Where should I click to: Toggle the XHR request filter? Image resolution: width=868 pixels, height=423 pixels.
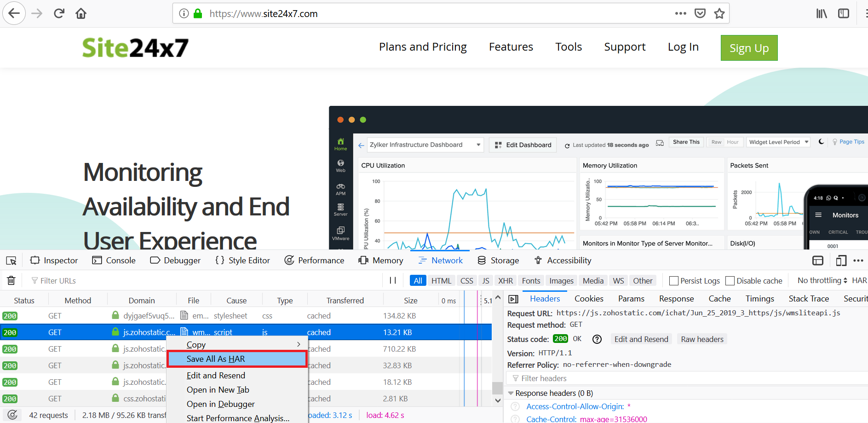tap(506, 281)
